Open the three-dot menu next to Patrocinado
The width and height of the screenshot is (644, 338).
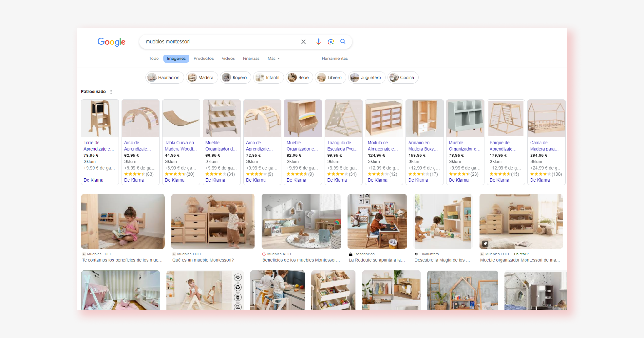(x=111, y=92)
